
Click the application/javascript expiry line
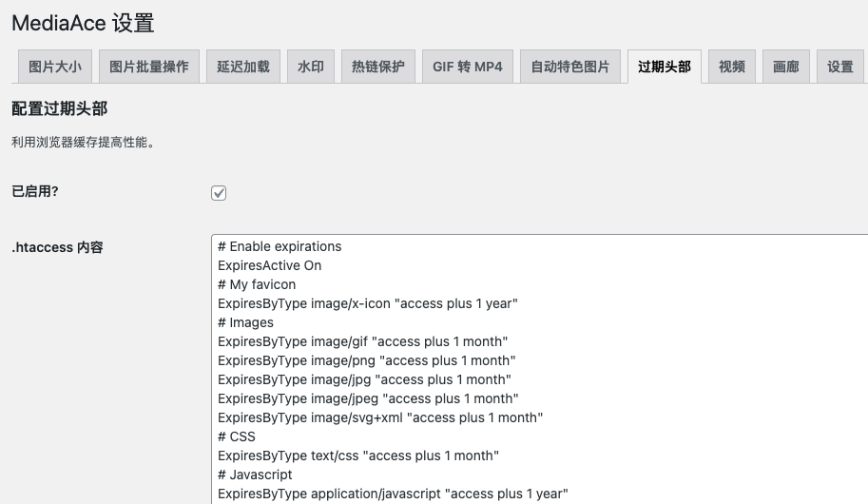393,494
